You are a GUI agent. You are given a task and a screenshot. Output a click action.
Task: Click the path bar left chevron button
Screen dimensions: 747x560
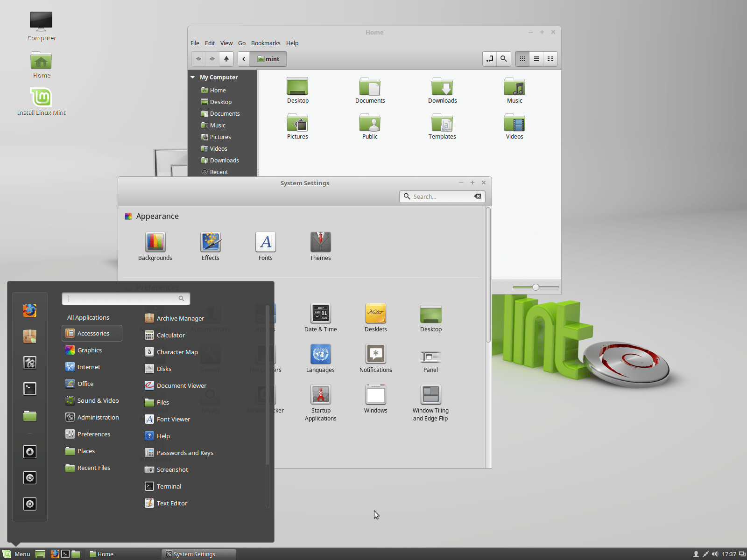244,59
